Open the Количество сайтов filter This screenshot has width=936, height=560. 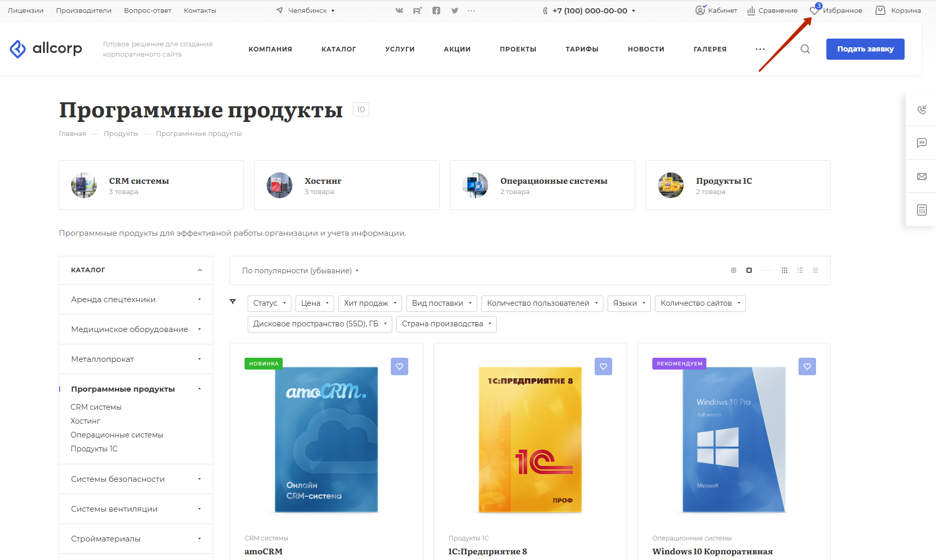700,303
